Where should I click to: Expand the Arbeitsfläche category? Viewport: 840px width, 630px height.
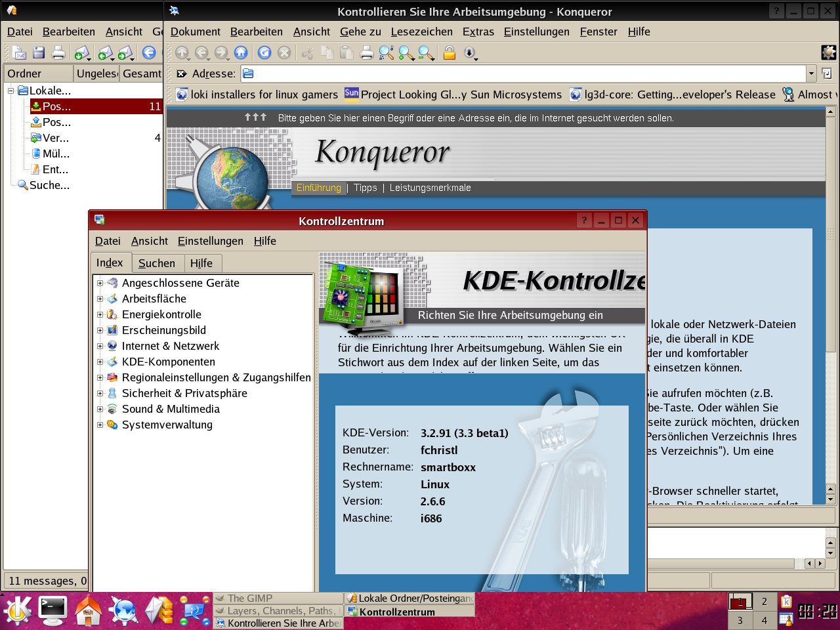(x=100, y=299)
